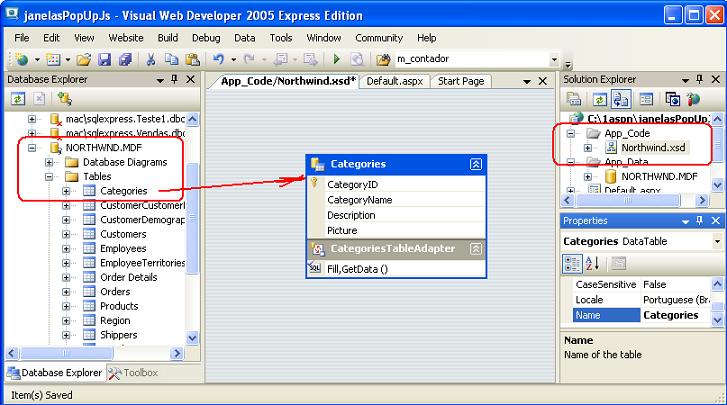Screen dimensions: 727x405
Task: Expand the Orders table node
Action: pyautogui.click(x=66, y=292)
